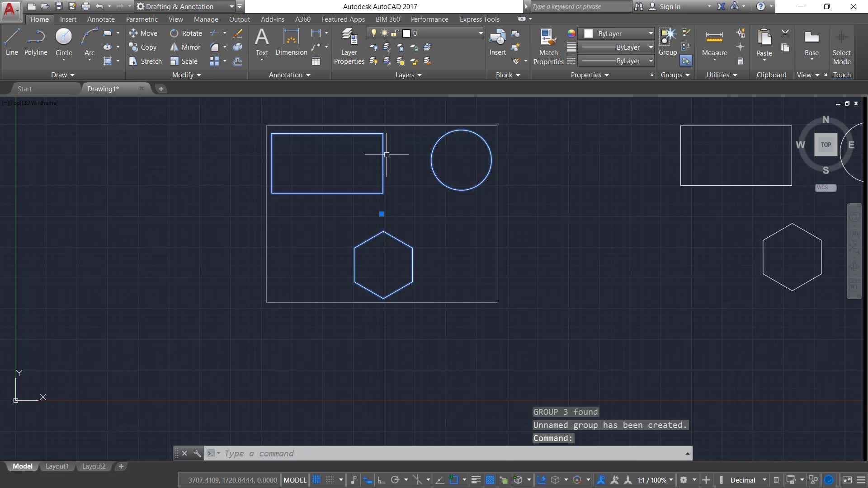Choose the Mirror modify tool

[185, 47]
